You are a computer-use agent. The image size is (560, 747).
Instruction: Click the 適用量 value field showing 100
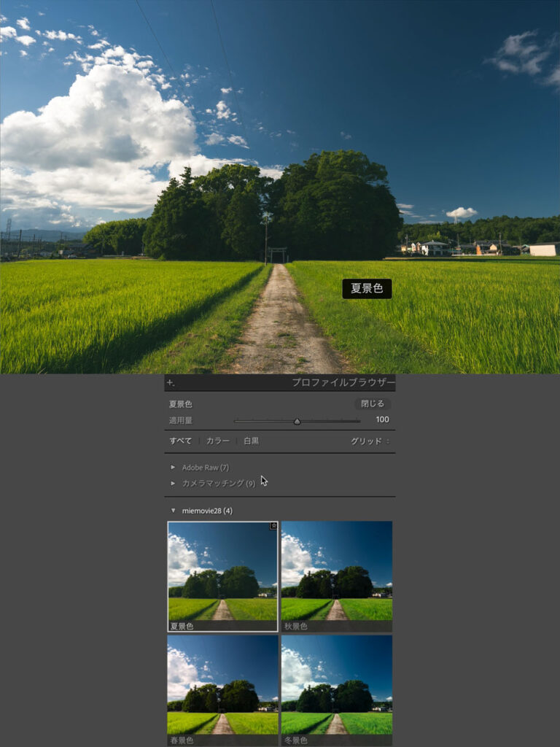(382, 420)
